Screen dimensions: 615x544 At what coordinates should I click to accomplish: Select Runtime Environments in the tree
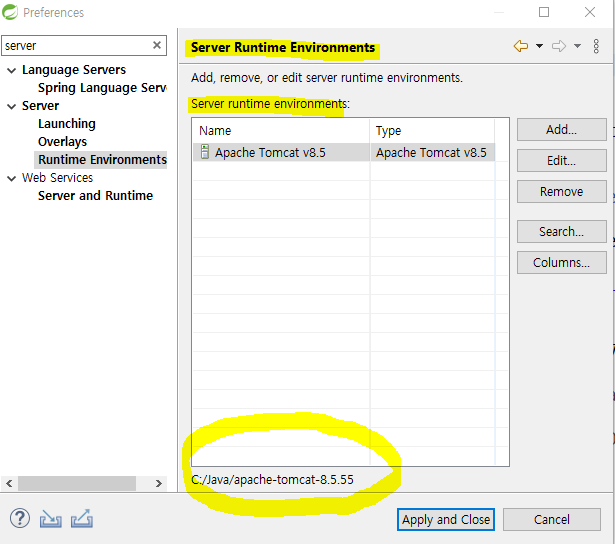pyautogui.click(x=102, y=160)
